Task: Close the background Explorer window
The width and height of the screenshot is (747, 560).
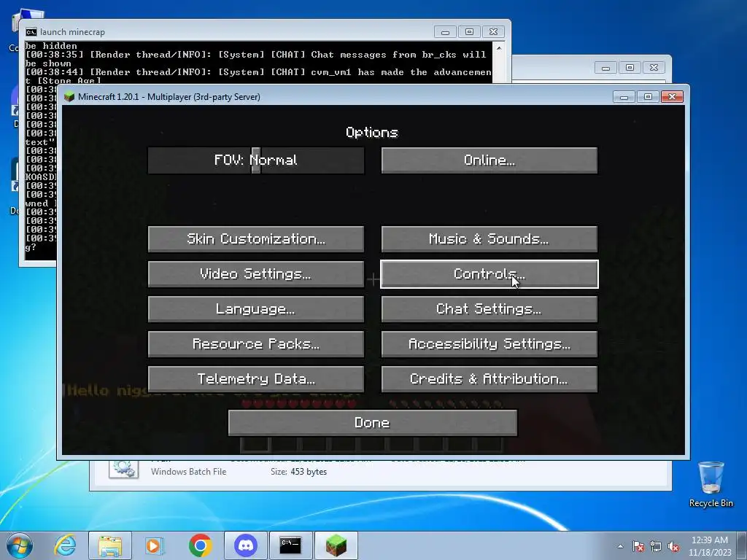Action: coord(654,68)
